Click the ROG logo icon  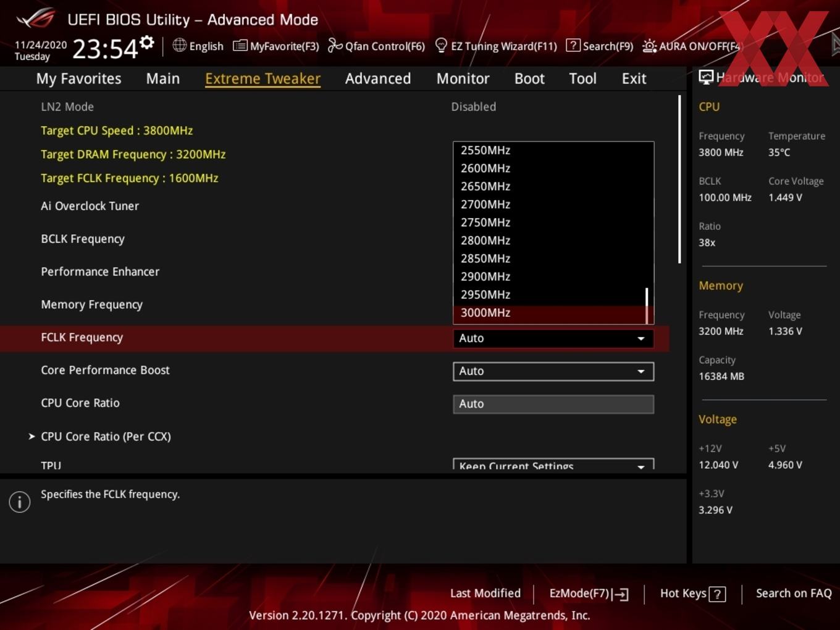tap(35, 18)
